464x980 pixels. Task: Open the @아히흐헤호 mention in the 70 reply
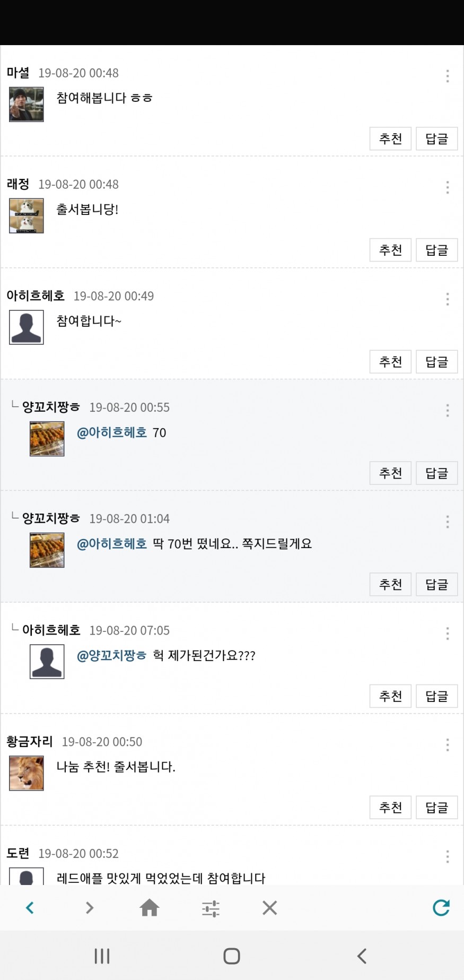click(x=112, y=432)
